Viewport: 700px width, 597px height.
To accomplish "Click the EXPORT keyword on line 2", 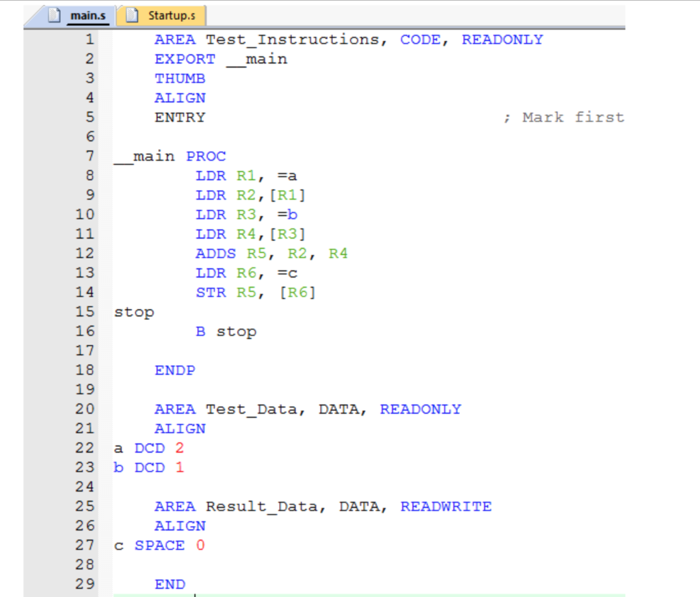I will coord(184,59).
